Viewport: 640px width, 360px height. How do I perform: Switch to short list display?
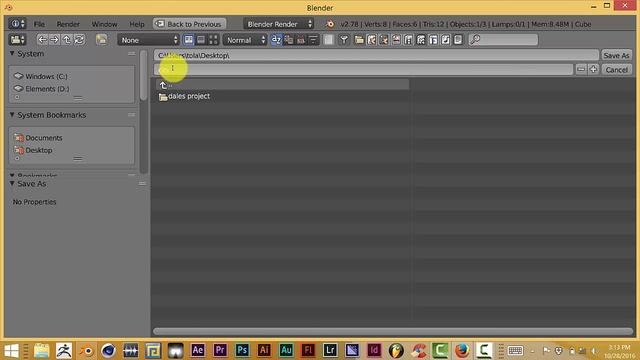coord(189,40)
